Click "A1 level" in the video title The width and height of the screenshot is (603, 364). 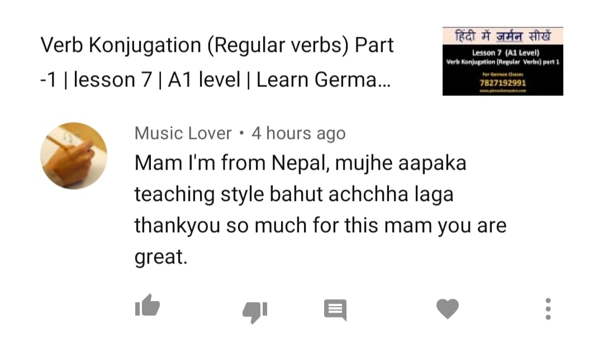pyautogui.click(x=204, y=80)
